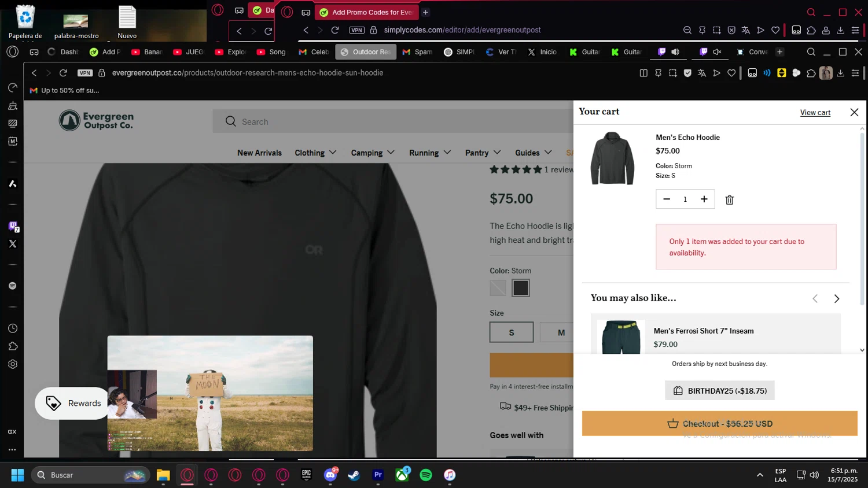The height and width of the screenshot is (488, 868).
Task: Decrease cart quantity with minus button
Action: coord(667,199)
